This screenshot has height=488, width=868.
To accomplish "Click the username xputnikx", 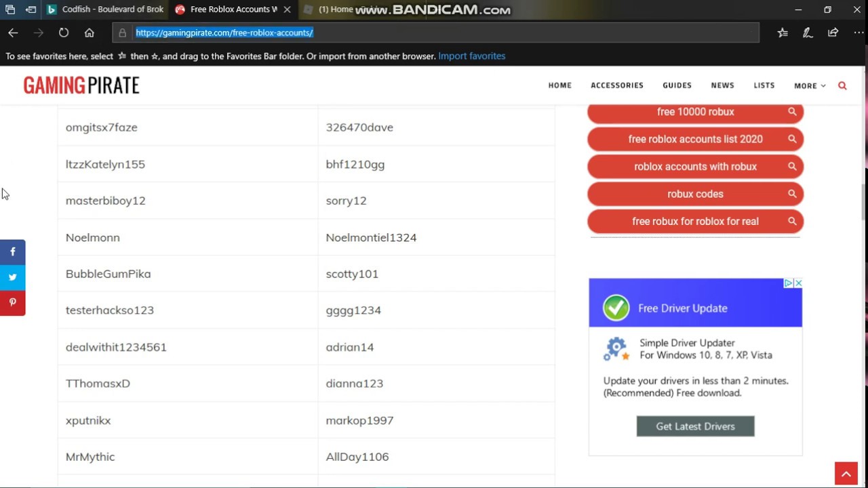I will tap(88, 420).
